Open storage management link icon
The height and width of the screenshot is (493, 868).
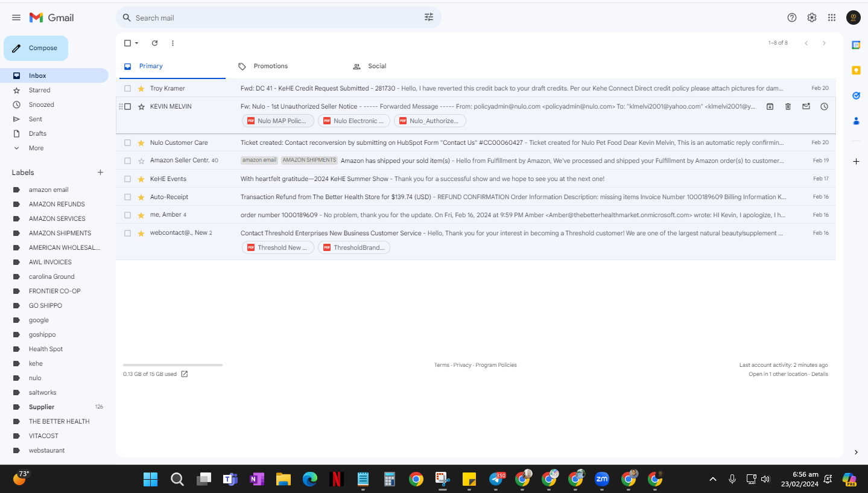pyautogui.click(x=185, y=374)
